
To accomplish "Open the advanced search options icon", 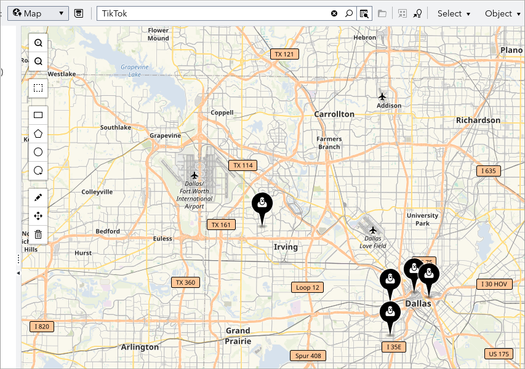I will [x=364, y=14].
